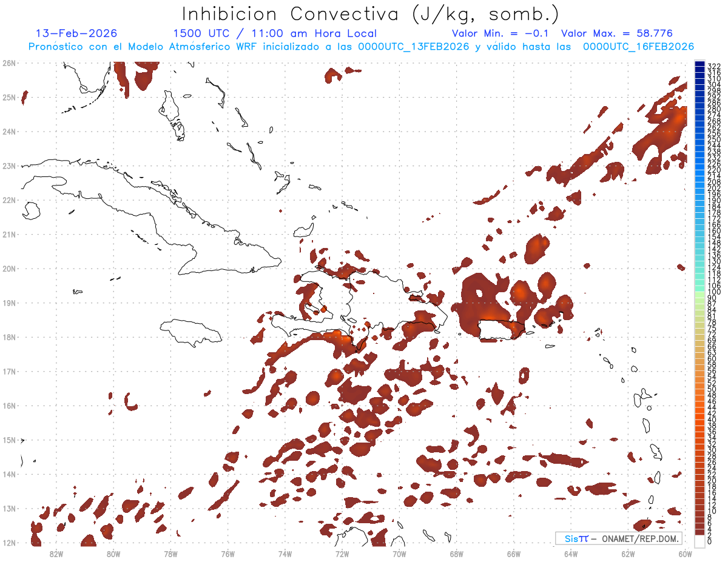Click the '0000UTC_16FEB2026' valid-until text
This screenshot has height=562, width=728.
[638, 47]
